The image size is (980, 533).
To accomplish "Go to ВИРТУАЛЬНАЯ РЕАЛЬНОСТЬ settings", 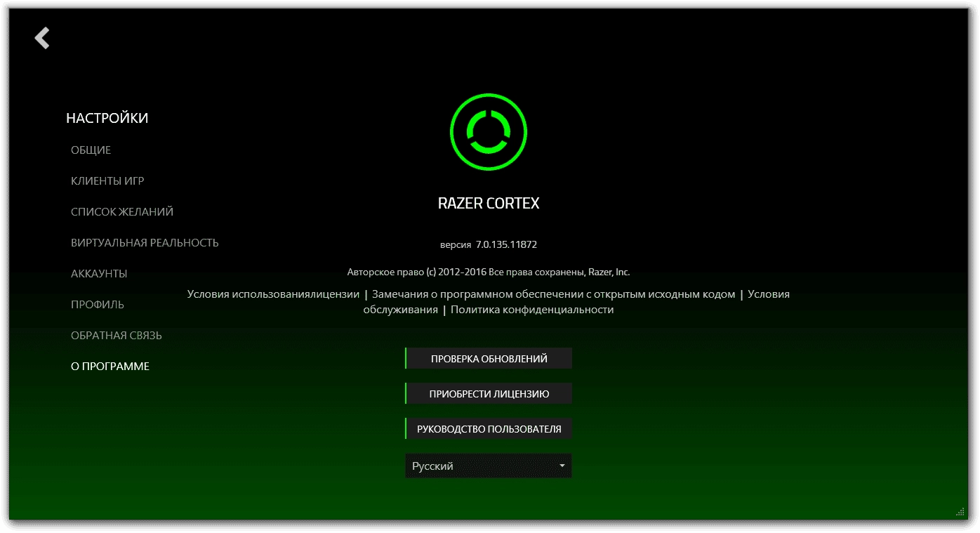I will 145,243.
